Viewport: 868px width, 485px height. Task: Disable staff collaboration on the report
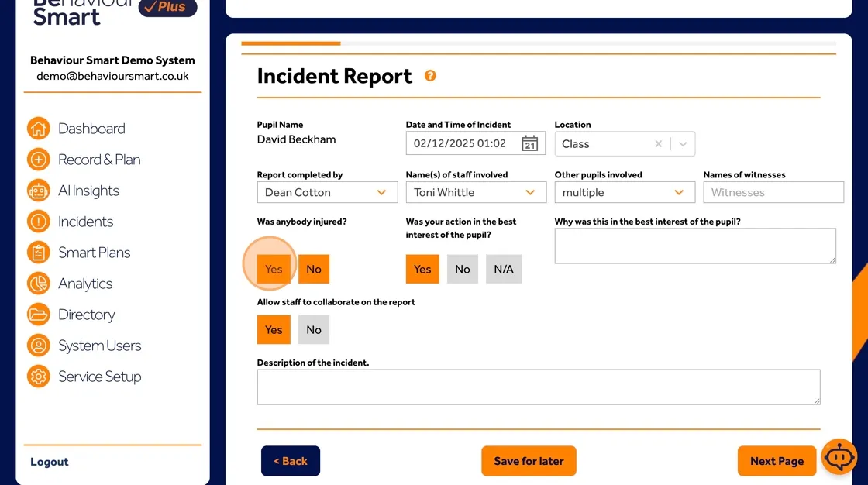pos(313,329)
